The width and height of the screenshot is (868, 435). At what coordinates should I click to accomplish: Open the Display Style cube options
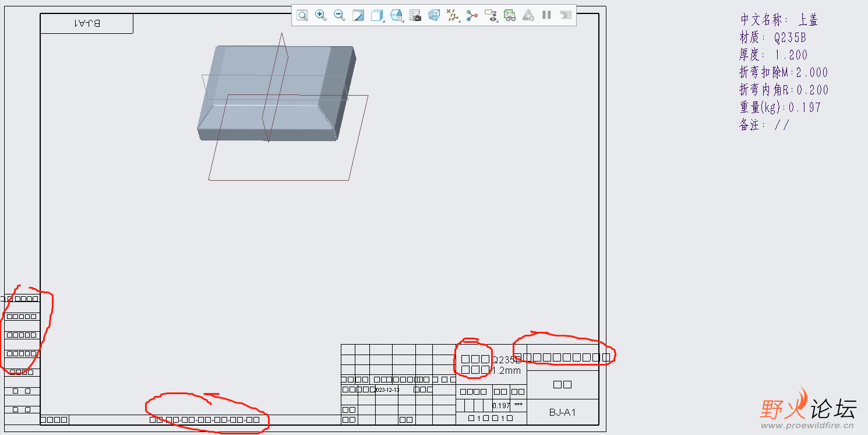click(x=377, y=15)
